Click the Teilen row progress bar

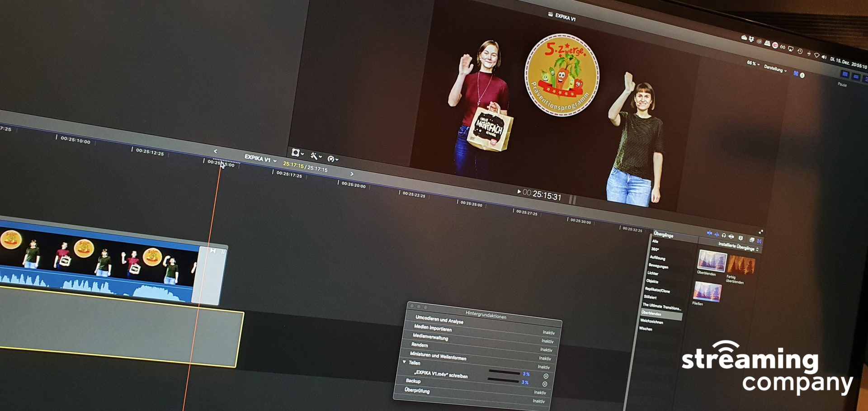504,372
